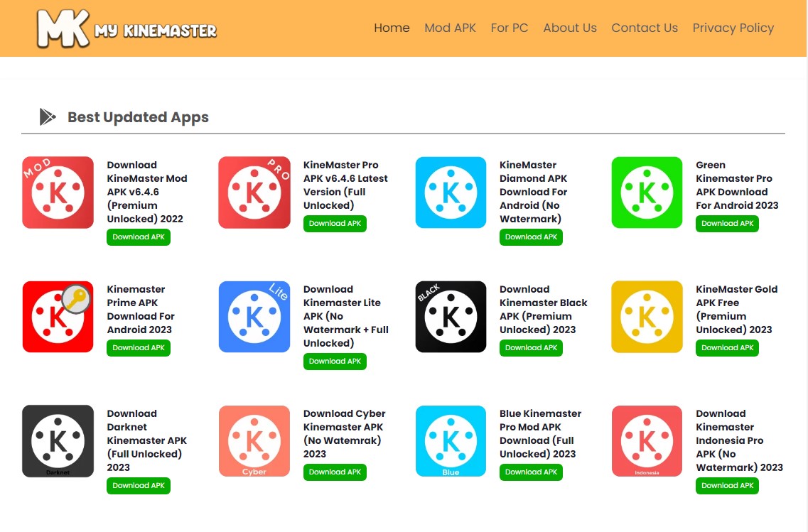808x532 pixels.
Task: Click the My KineMaster logo
Action: point(126,28)
